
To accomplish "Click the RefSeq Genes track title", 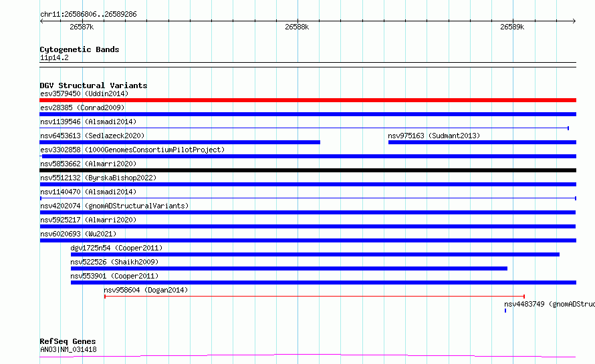I will pyautogui.click(x=68, y=341).
